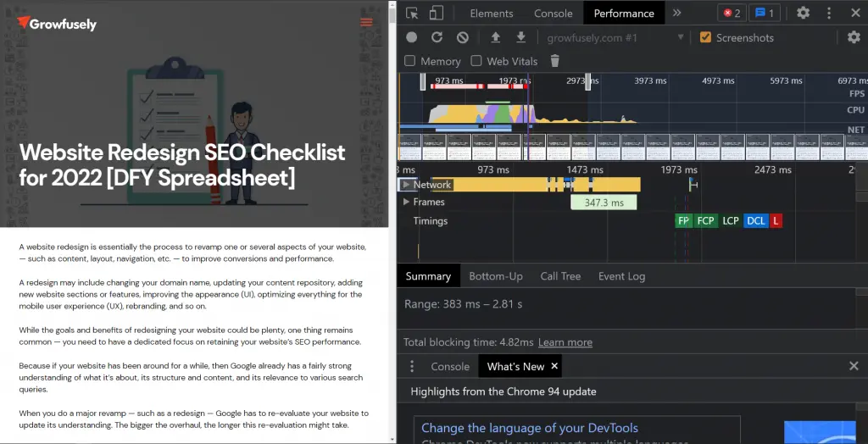Click the collect garbage trash icon
This screenshot has height=444, width=868.
(555, 61)
